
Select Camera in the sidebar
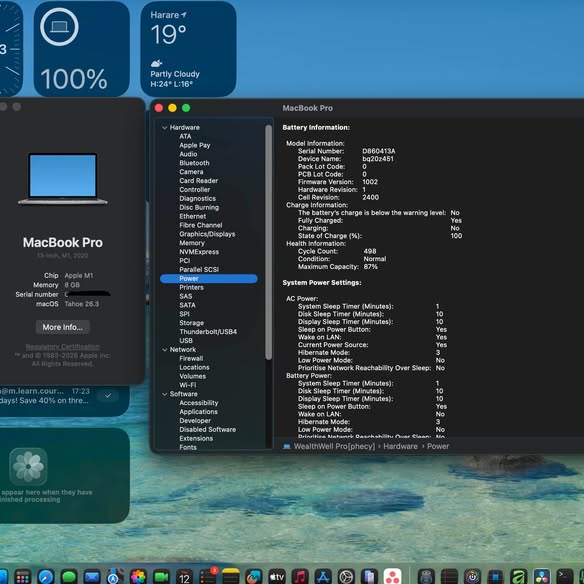(191, 172)
